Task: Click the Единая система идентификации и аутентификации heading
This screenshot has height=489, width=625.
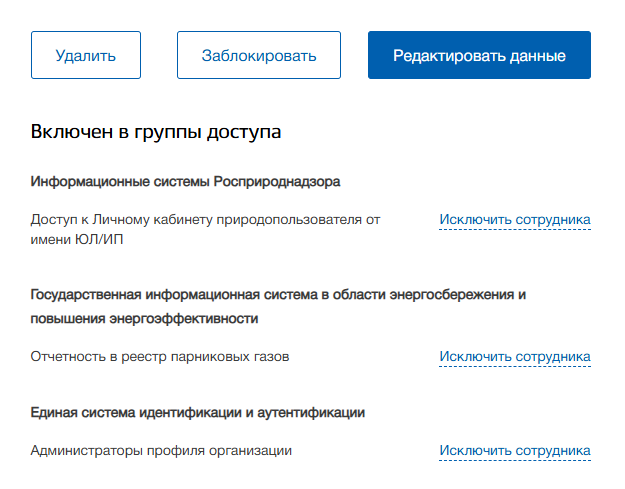Action: click(198, 412)
